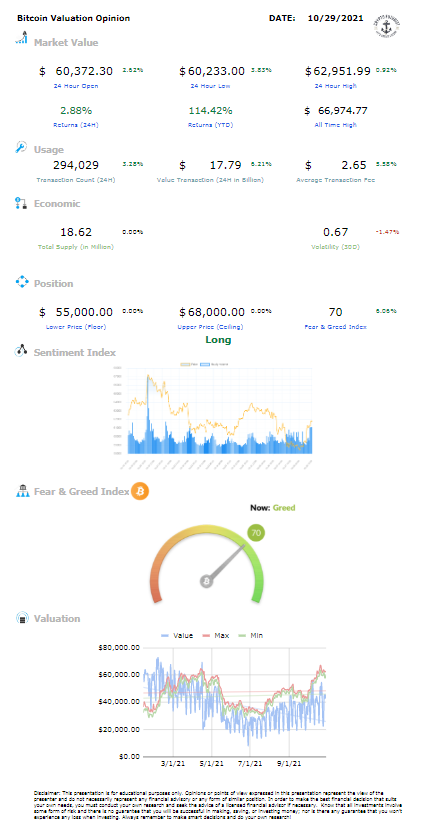Toggle the Min series in Valuation legend
The height and width of the screenshot is (839, 426).
point(249,635)
